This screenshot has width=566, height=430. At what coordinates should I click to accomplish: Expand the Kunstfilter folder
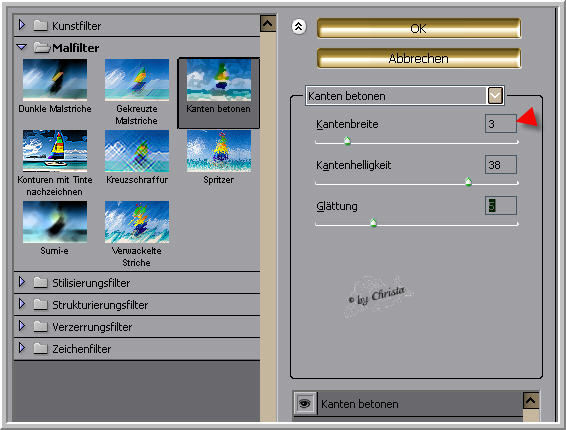[x=22, y=25]
